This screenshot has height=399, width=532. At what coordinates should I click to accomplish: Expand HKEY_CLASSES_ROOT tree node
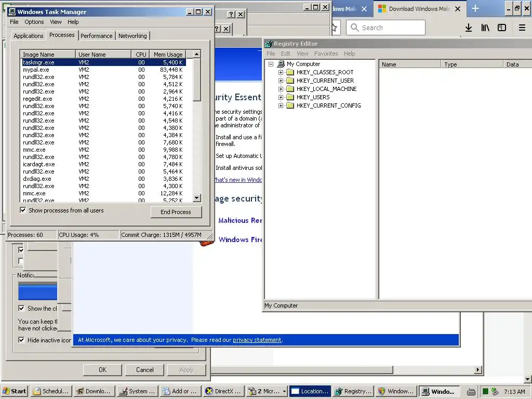(x=281, y=72)
